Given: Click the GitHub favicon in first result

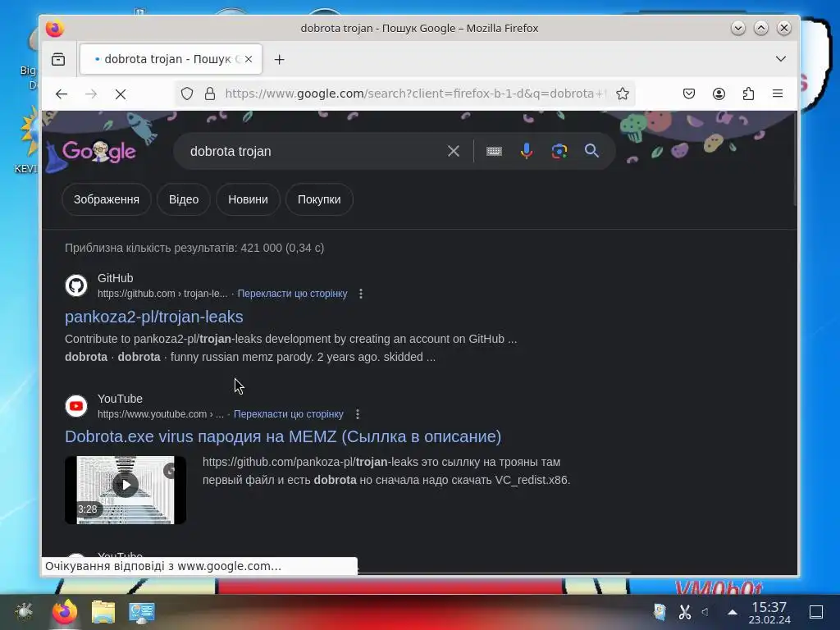Looking at the screenshot, I should pos(76,285).
